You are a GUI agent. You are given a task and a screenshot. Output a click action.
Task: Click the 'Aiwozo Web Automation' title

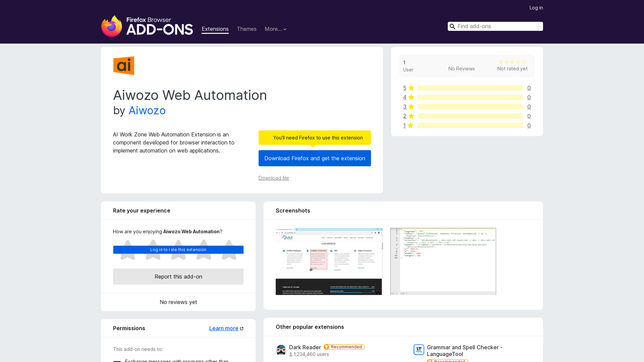pyautogui.click(x=190, y=95)
